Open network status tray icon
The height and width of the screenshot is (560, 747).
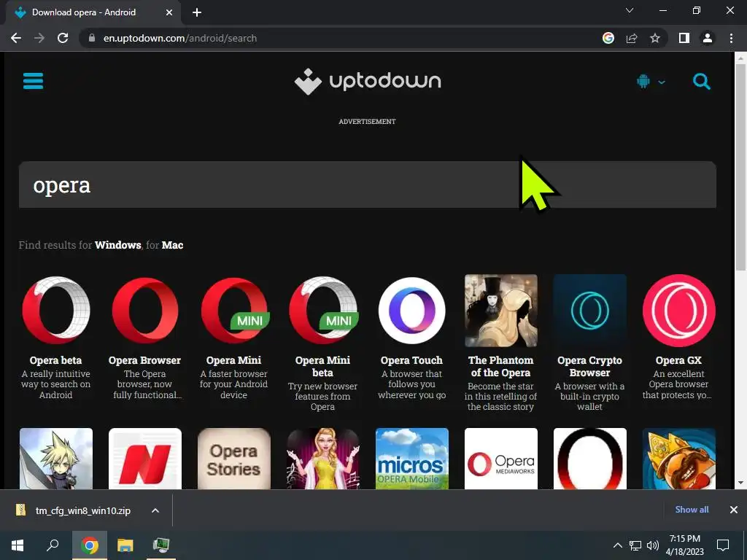(x=635, y=545)
